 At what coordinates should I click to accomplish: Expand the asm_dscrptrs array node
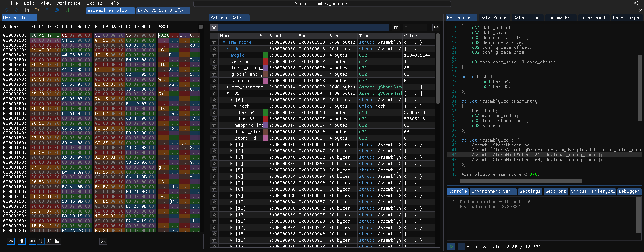click(228, 87)
